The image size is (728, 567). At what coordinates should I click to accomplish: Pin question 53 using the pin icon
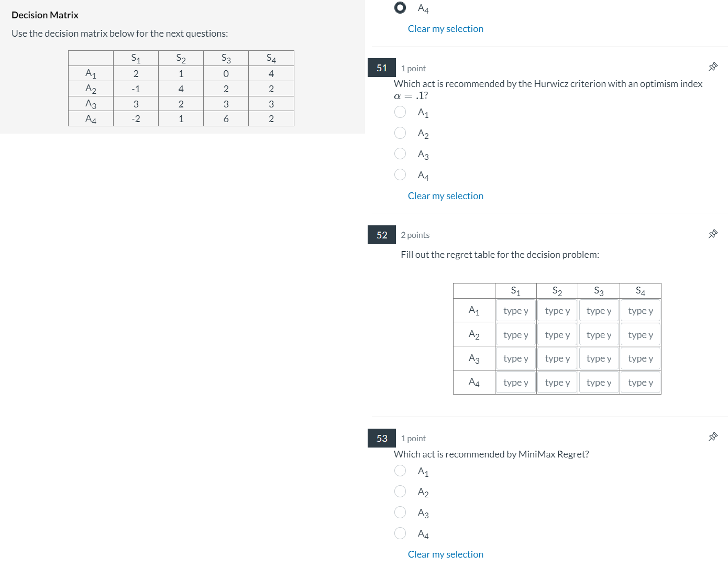coord(713,436)
